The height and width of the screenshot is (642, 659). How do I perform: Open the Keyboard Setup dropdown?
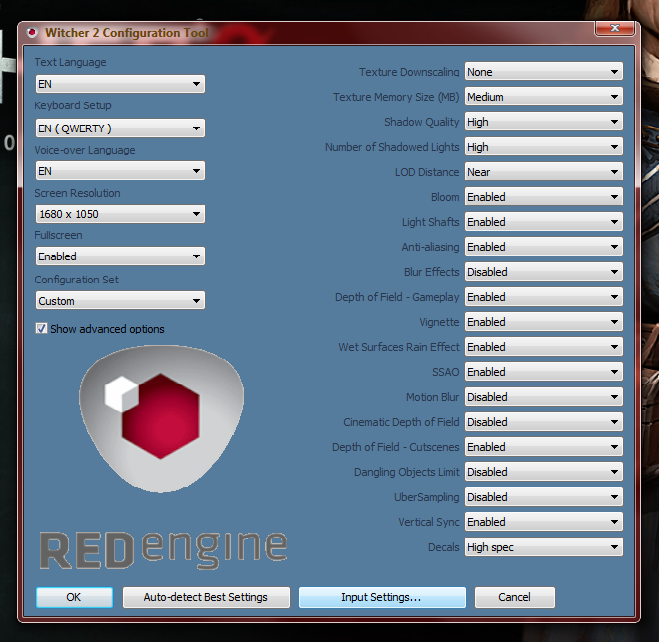[x=120, y=128]
